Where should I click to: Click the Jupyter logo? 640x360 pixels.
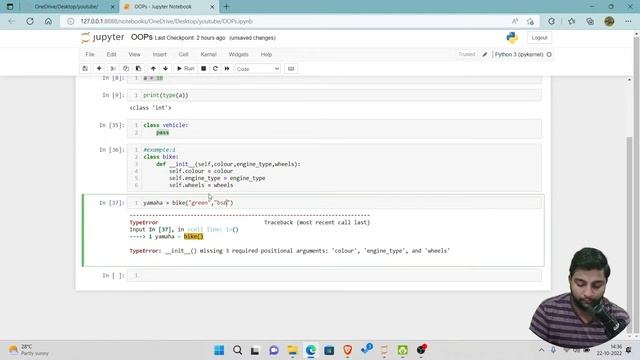pyautogui.click(x=102, y=38)
